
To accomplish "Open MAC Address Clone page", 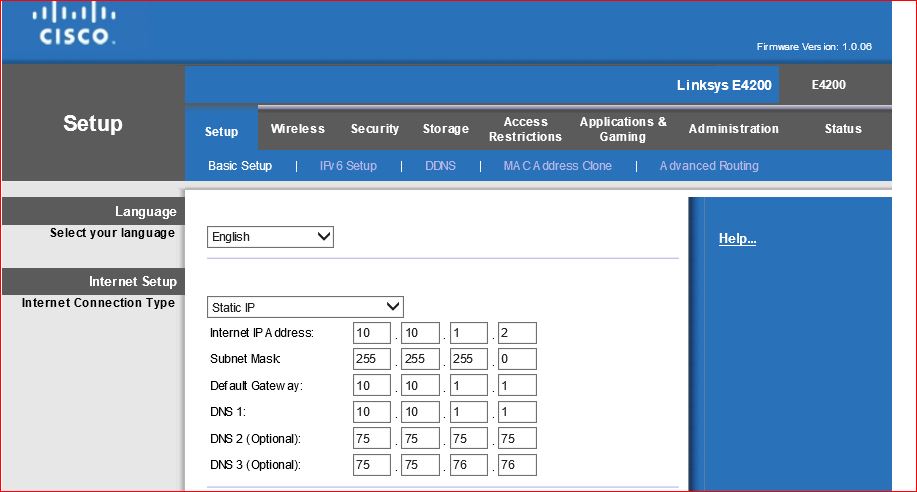I will [557, 166].
